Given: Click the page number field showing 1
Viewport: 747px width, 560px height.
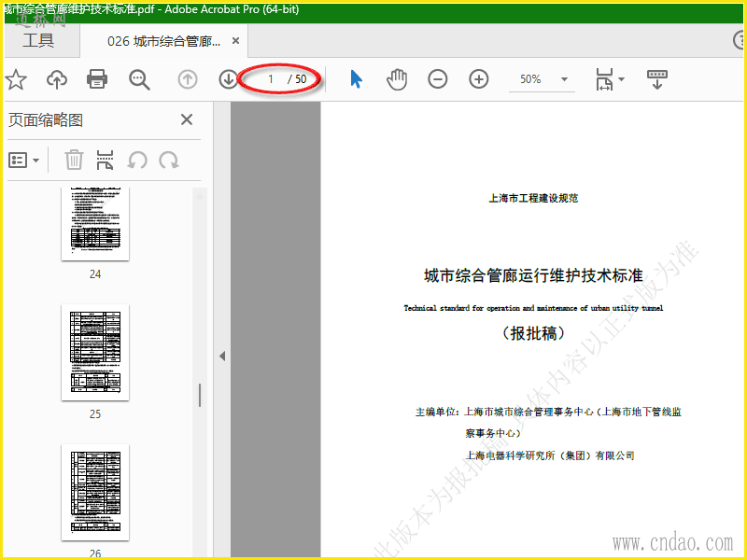Looking at the screenshot, I should (270, 79).
